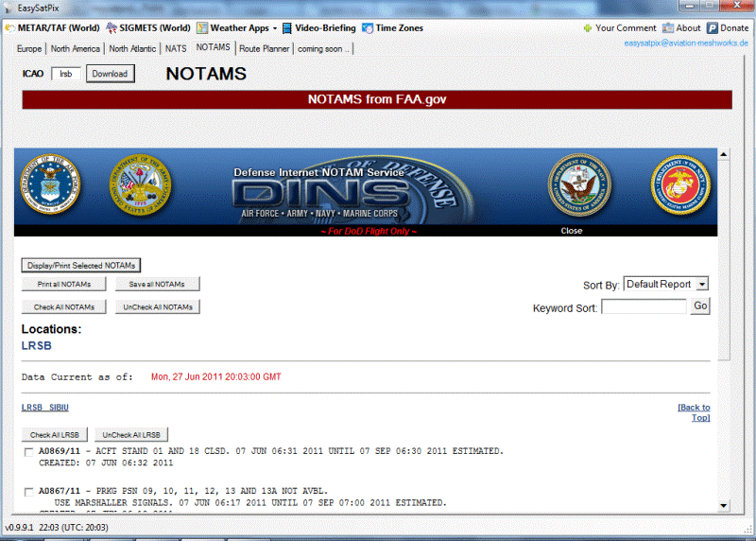756x541 pixels.
Task: Click the NOTAMS from FAA.gov red banner
Action: coord(377,99)
